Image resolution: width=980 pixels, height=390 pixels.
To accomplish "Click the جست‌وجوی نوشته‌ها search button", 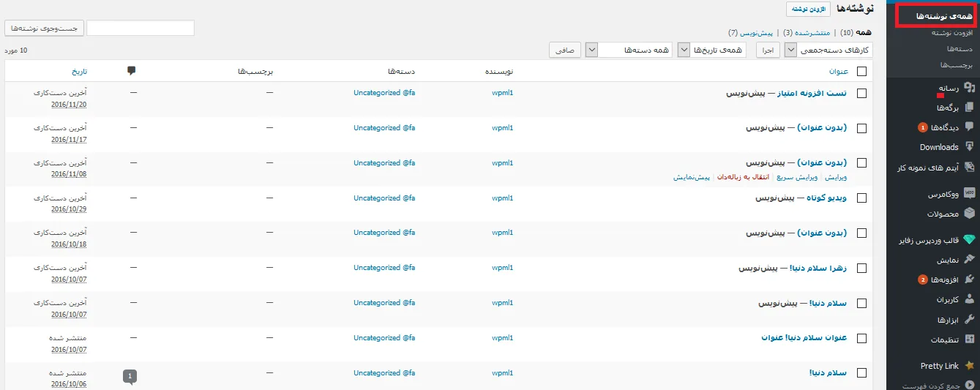I will click(x=43, y=28).
